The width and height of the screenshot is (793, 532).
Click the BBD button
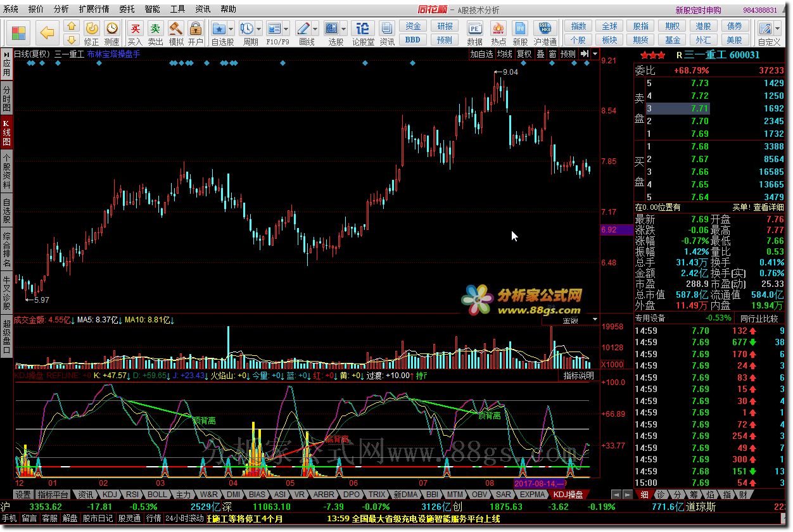pos(413,40)
